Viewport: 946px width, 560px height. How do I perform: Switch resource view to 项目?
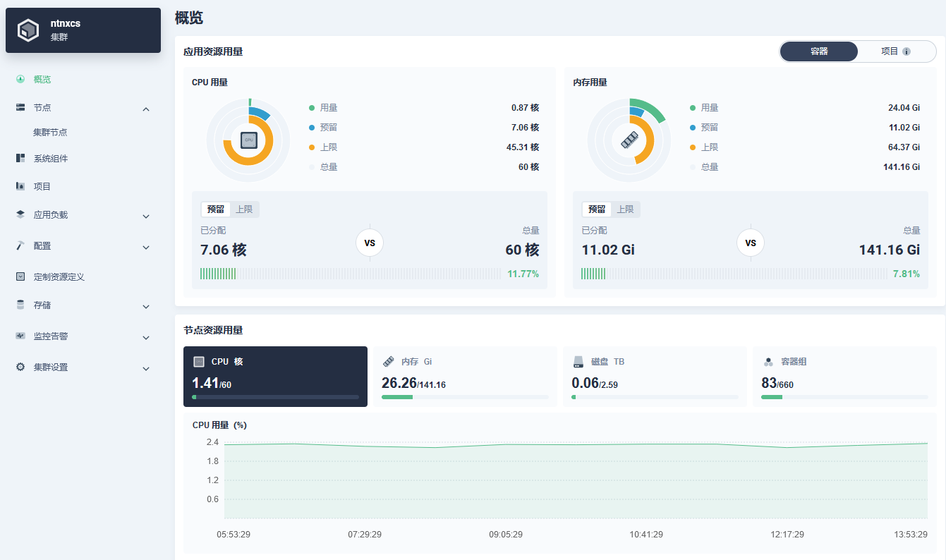897,51
